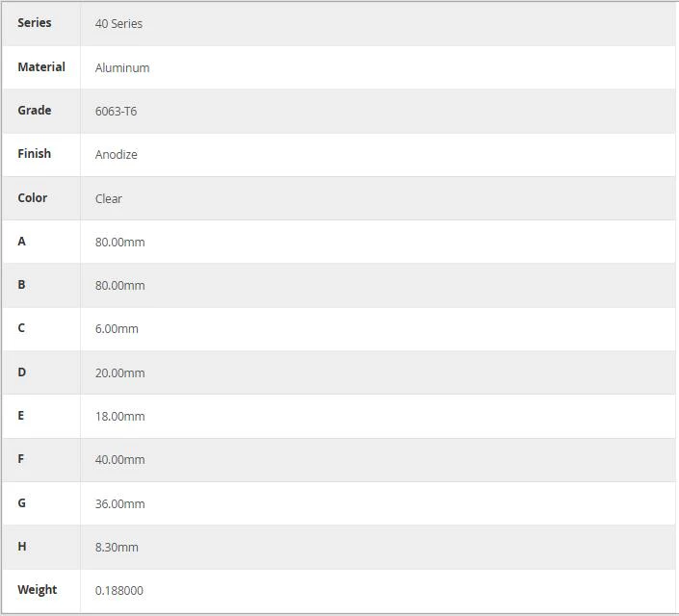679x616 pixels.
Task: Click the Weight row label
Action: tap(38, 590)
